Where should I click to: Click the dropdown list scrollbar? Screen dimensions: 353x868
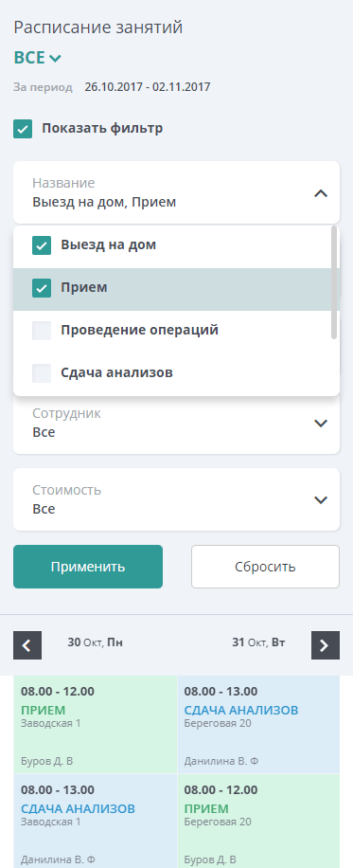coord(334,282)
